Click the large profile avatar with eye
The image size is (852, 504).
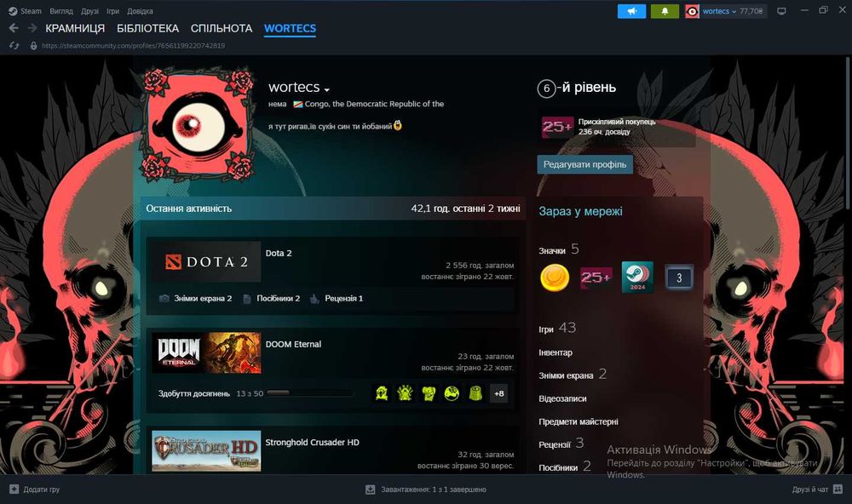pyautogui.click(x=199, y=125)
